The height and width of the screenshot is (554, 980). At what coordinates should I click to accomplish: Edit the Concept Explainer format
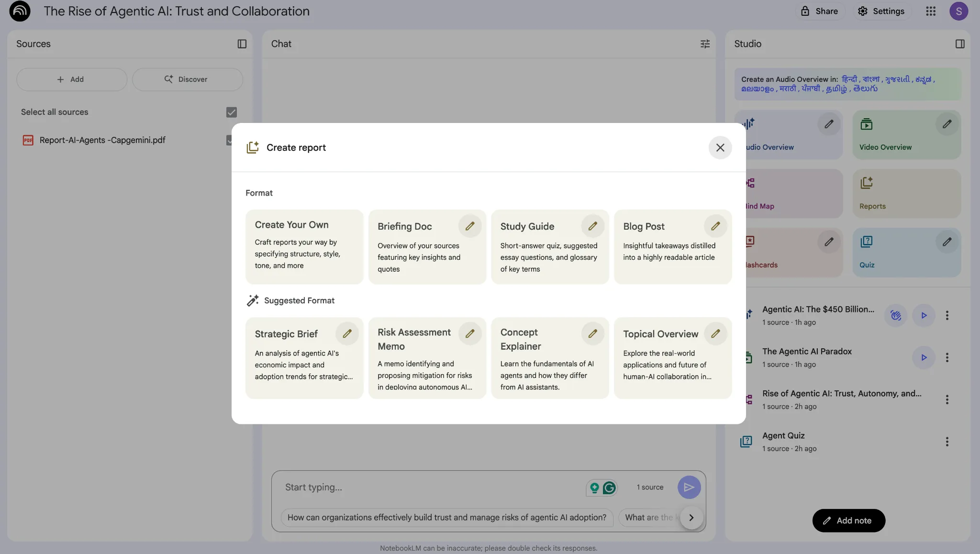(592, 333)
